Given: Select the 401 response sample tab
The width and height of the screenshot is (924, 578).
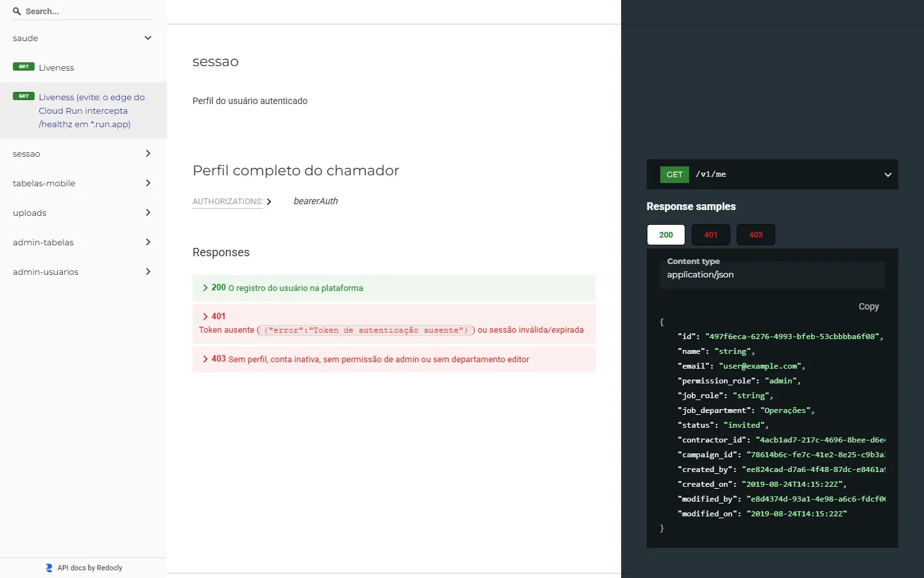Looking at the screenshot, I should pos(711,234).
